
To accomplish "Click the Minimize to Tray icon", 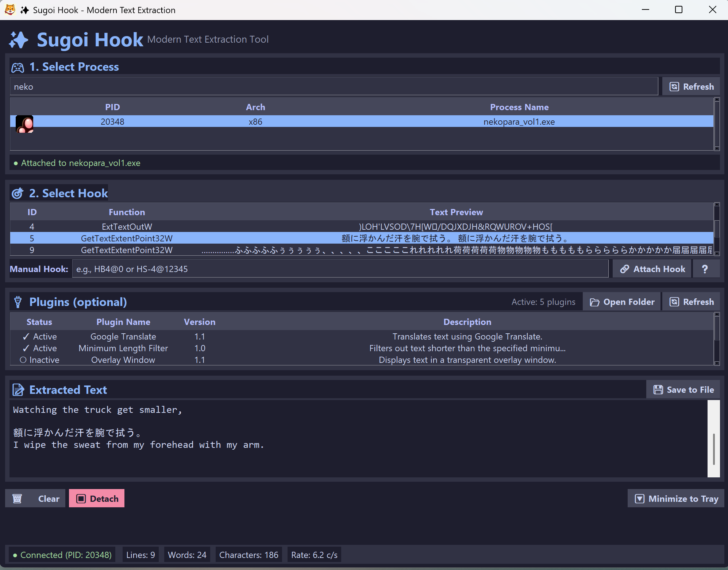I will (x=639, y=499).
